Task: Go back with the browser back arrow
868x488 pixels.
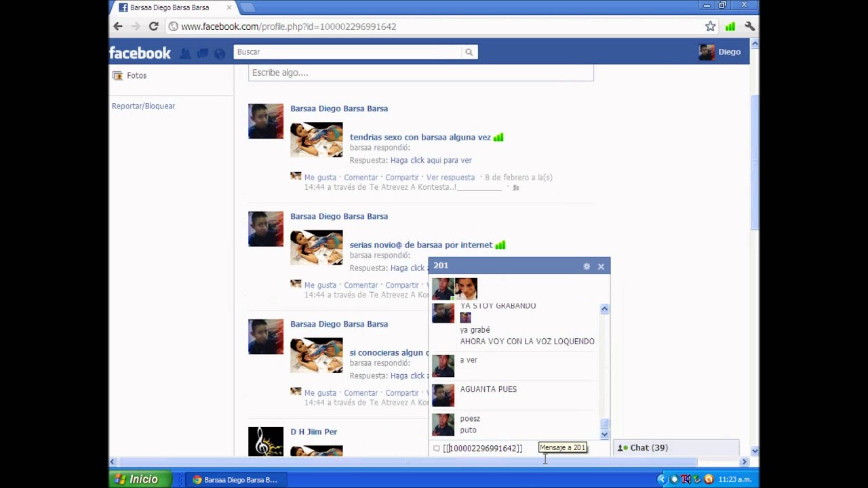Action: (x=118, y=26)
